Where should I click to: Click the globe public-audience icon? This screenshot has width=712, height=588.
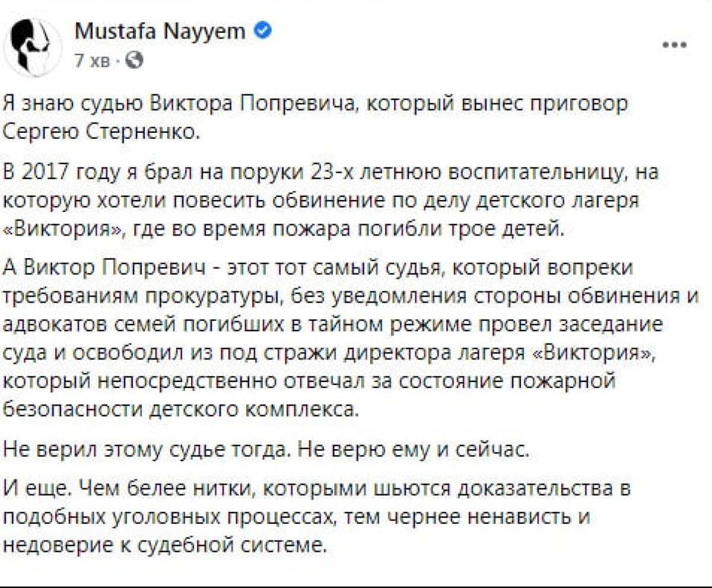(135, 59)
